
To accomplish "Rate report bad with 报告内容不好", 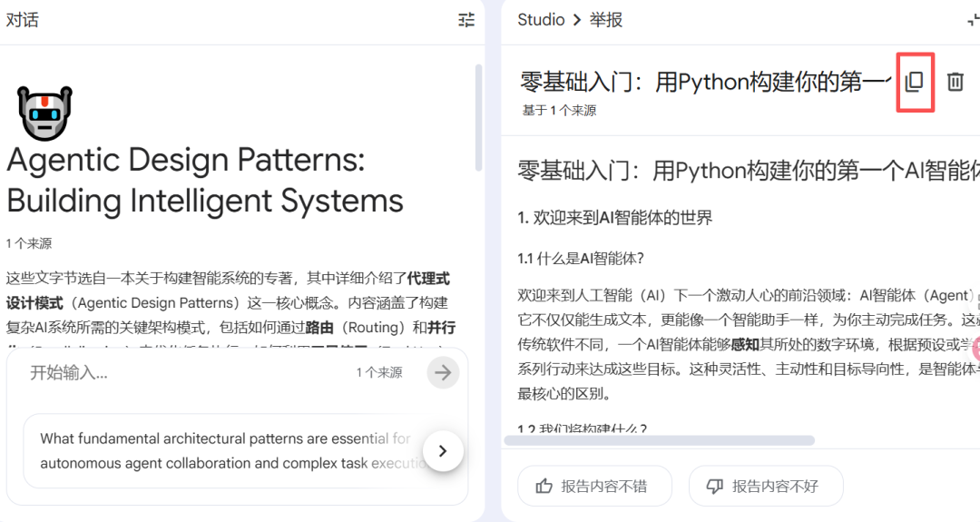I will tap(766, 486).
